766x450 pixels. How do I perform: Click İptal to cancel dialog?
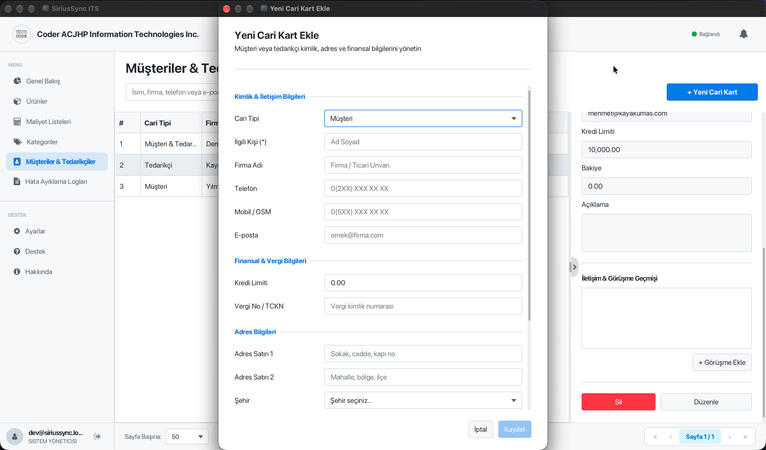coord(481,429)
